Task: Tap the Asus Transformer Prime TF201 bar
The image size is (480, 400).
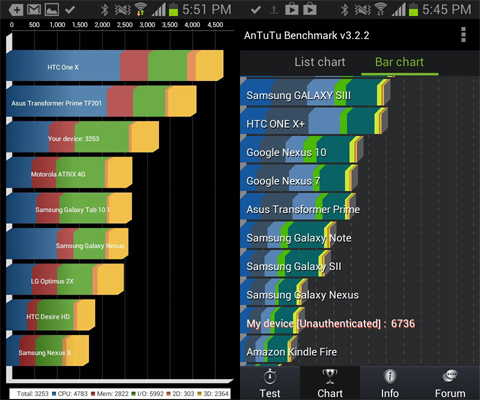Action: (x=101, y=101)
